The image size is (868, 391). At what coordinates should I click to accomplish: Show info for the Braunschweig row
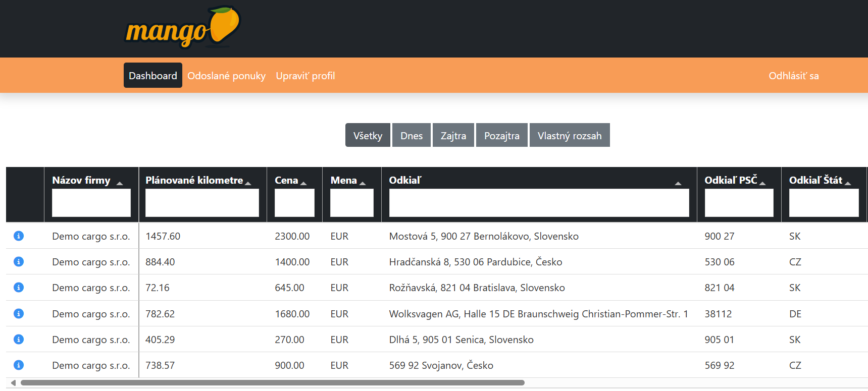[19, 314]
